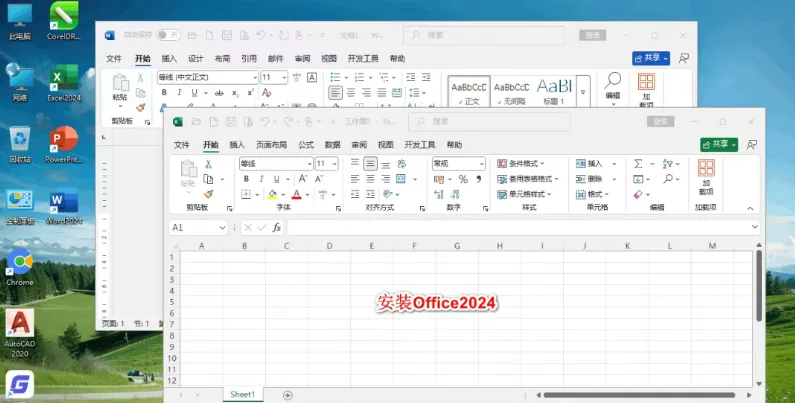Click Word 登录 (Sign in) button

click(x=592, y=35)
